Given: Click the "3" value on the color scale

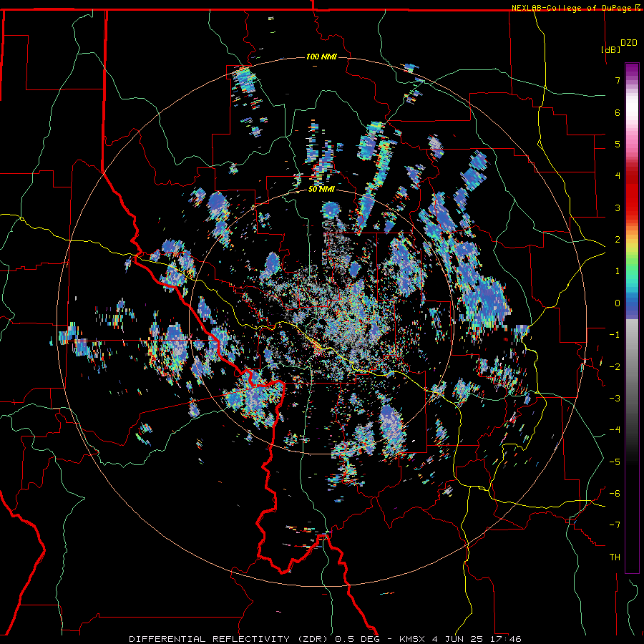Looking at the screenshot, I should click(618, 208).
